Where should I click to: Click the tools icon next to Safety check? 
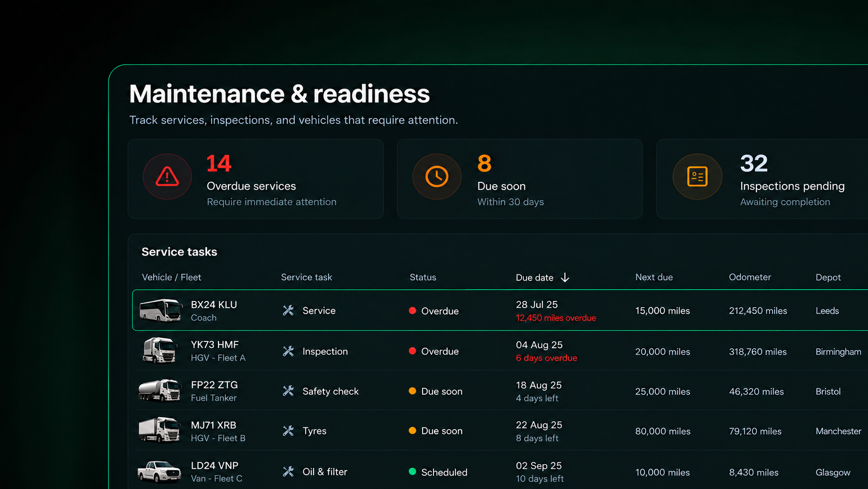coord(288,391)
